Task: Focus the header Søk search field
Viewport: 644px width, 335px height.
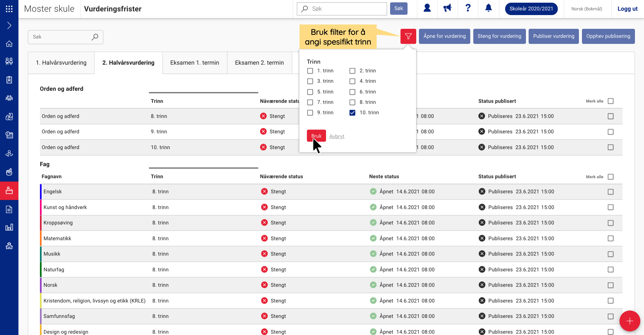Action: 342,9
